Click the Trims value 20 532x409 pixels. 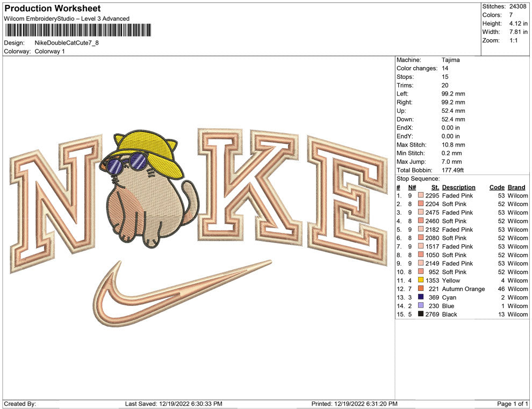point(445,85)
